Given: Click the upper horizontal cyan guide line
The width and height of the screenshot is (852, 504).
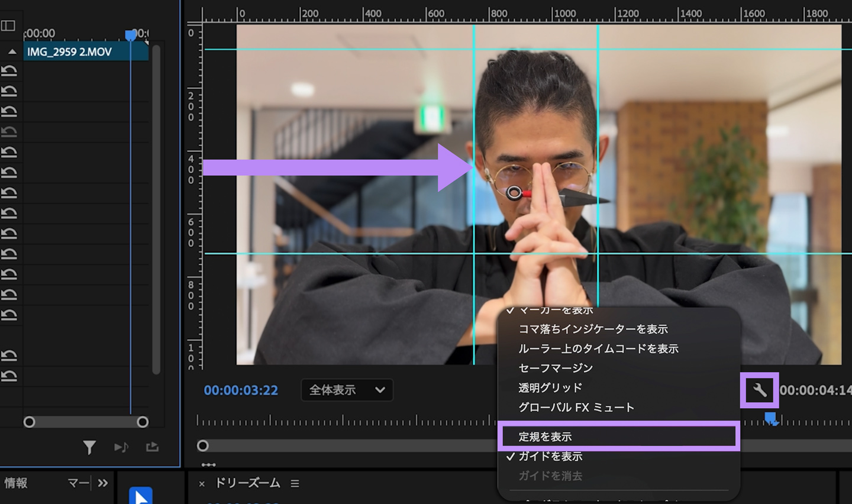Looking at the screenshot, I should pos(528,49).
